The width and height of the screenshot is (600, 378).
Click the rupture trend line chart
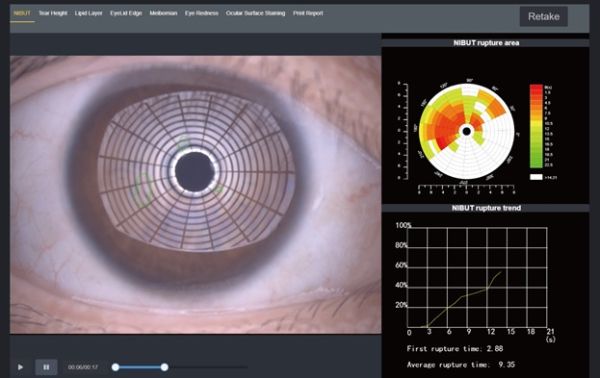click(x=477, y=277)
